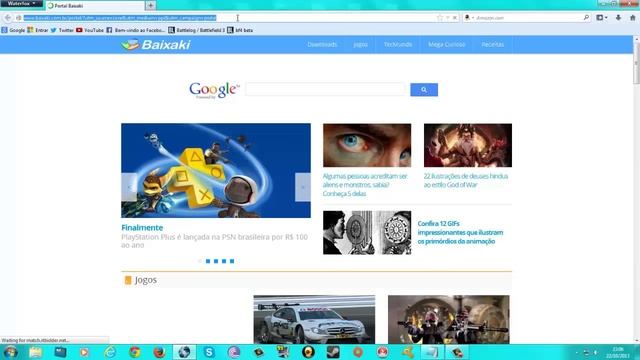
Task: Bookmark this page with the star icon
Action: click(x=440, y=18)
